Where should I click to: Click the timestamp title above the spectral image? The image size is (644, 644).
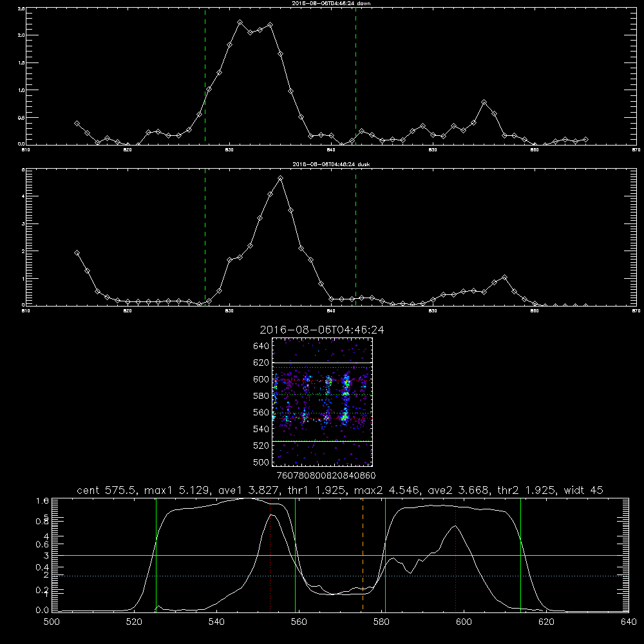[322, 330]
